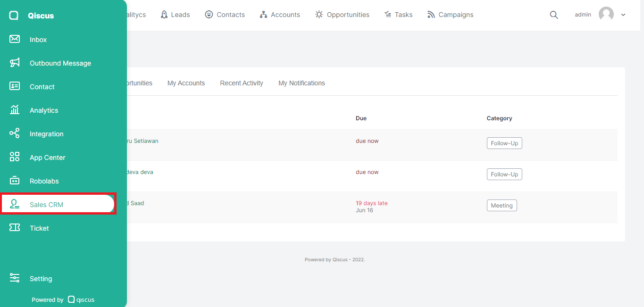Expand the admin user dropdown chevron

pos(623,15)
